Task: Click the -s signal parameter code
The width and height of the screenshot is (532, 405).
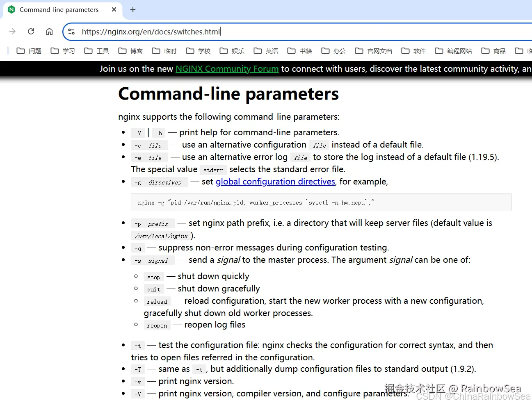Action: 153,260
